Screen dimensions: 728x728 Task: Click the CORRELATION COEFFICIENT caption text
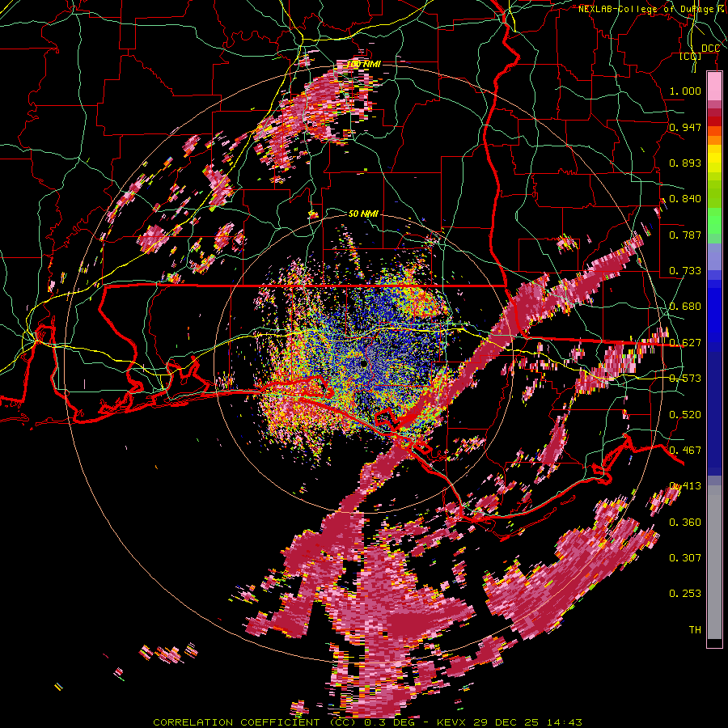(x=236, y=722)
